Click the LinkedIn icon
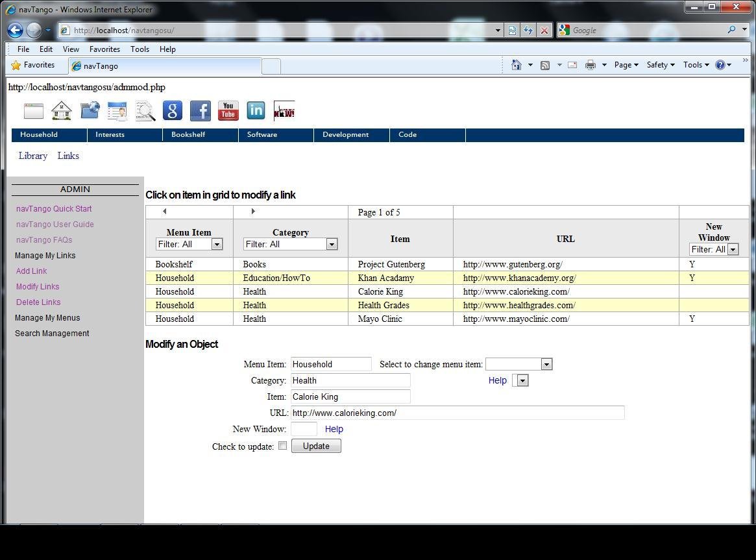Screen dimensions: 756x560 click(x=256, y=110)
